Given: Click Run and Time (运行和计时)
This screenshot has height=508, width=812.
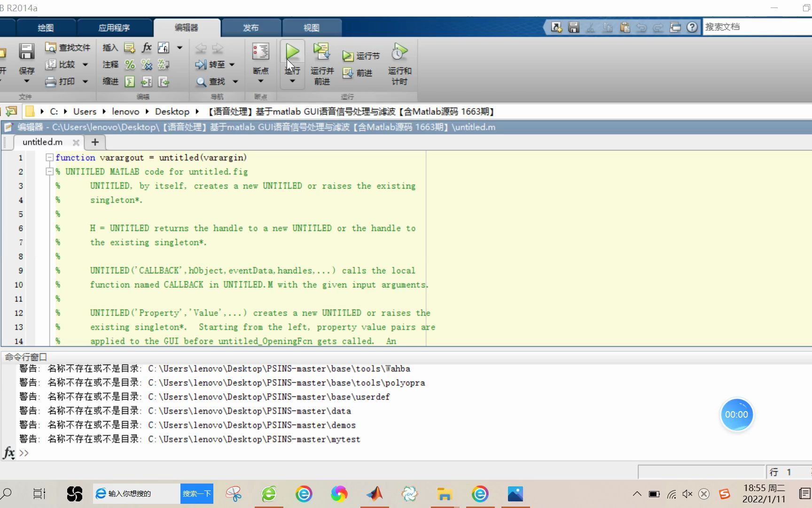Looking at the screenshot, I should point(399,63).
